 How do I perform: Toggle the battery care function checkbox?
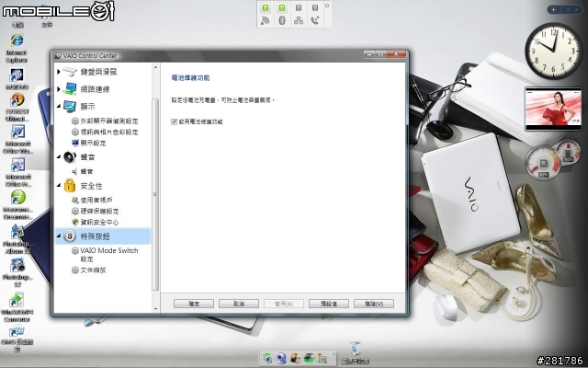(x=174, y=121)
